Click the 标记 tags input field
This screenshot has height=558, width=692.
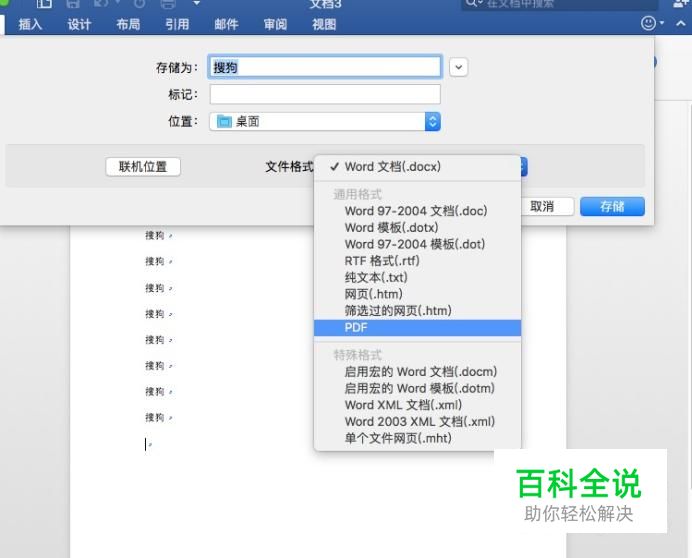(x=325, y=94)
